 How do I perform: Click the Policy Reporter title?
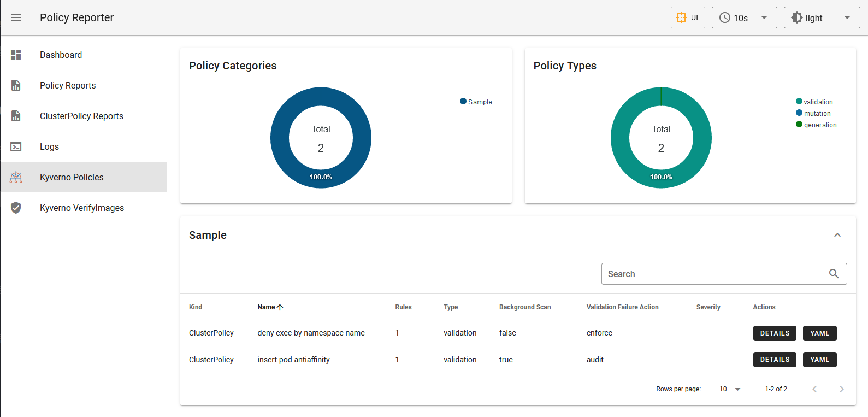[x=77, y=17]
